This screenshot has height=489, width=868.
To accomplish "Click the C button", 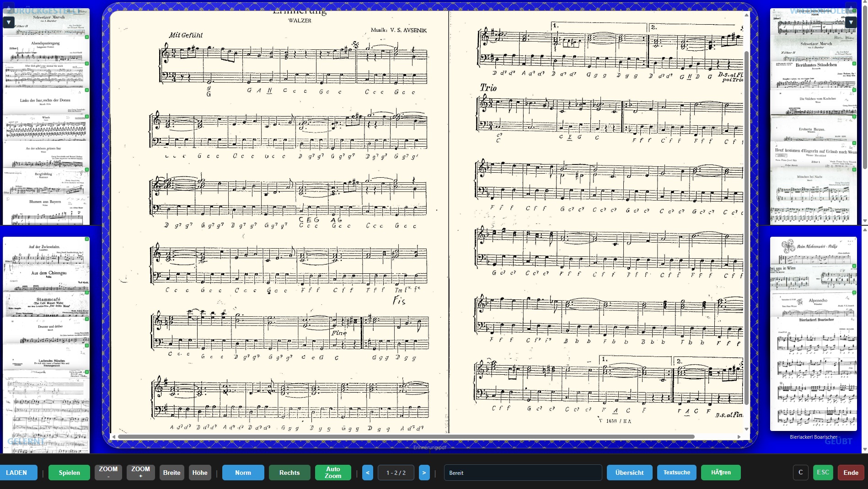I will pyautogui.click(x=800, y=473).
